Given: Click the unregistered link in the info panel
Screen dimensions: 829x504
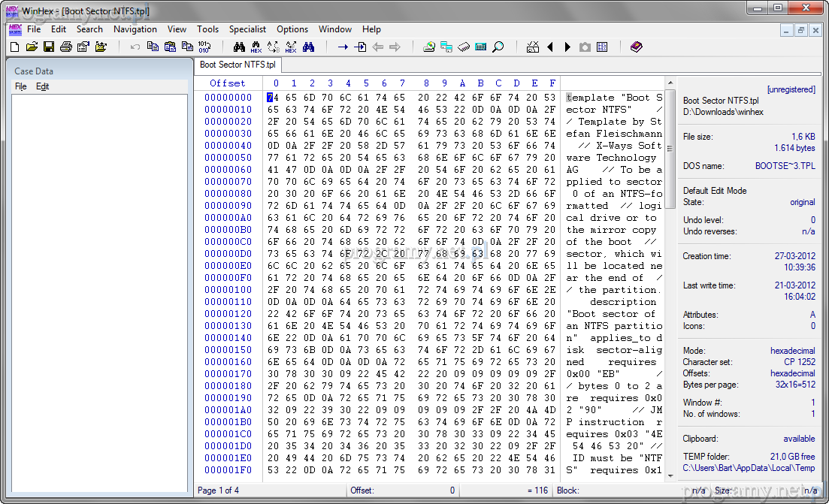Looking at the screenshot, I should (x=791, y=89).
